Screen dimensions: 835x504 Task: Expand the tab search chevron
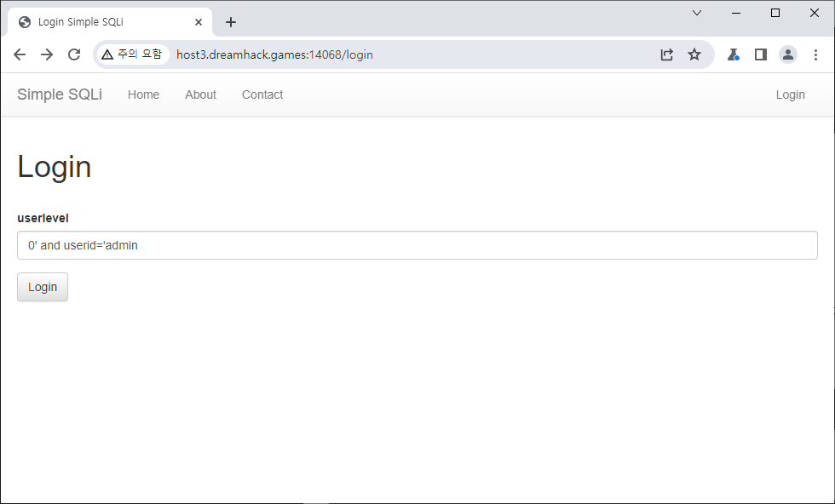point(697,13)
